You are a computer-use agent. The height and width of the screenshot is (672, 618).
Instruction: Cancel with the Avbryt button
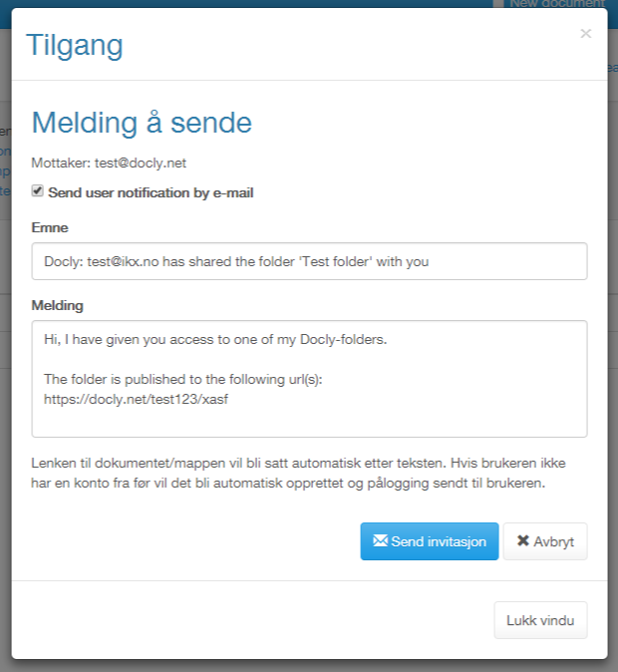(545, 541)
